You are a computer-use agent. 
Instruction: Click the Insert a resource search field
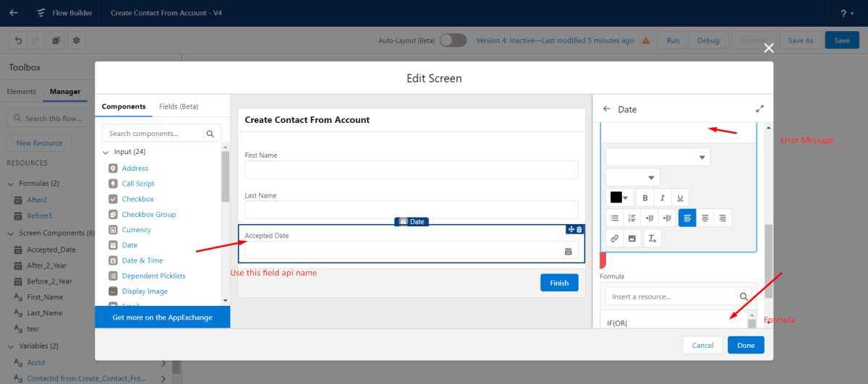coord(680,296)
